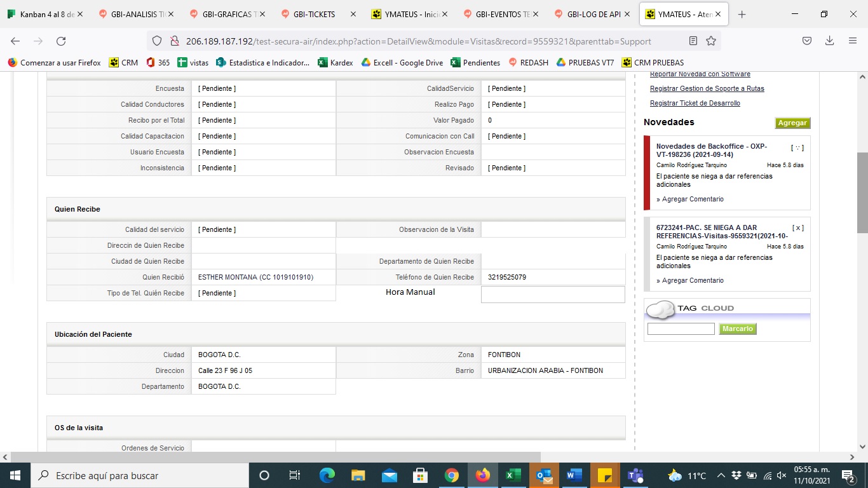
Task: Open Google Chrome from taskbar
Action: (x=451, y=475)
